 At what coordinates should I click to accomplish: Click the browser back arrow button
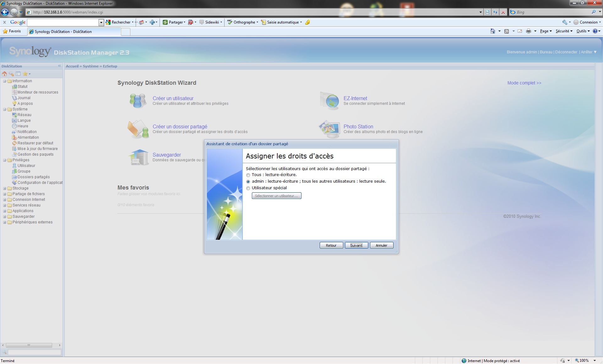[5, 12]
